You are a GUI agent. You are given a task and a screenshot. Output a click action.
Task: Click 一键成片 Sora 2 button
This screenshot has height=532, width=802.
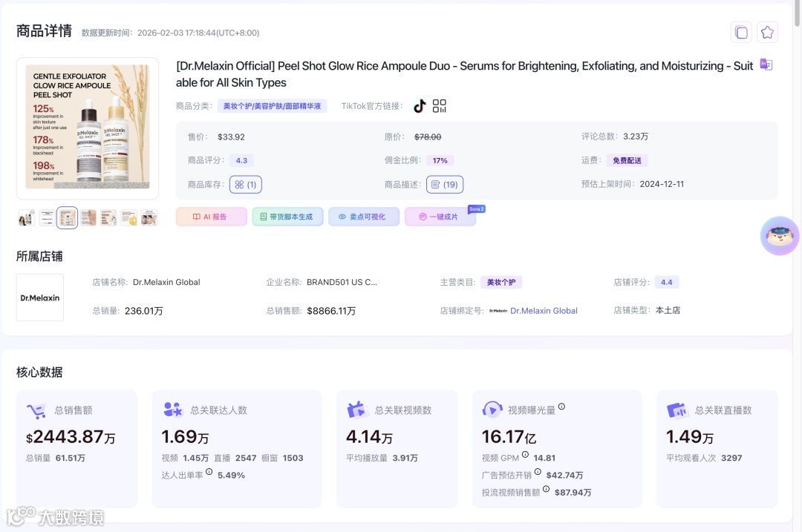(440, 217)
